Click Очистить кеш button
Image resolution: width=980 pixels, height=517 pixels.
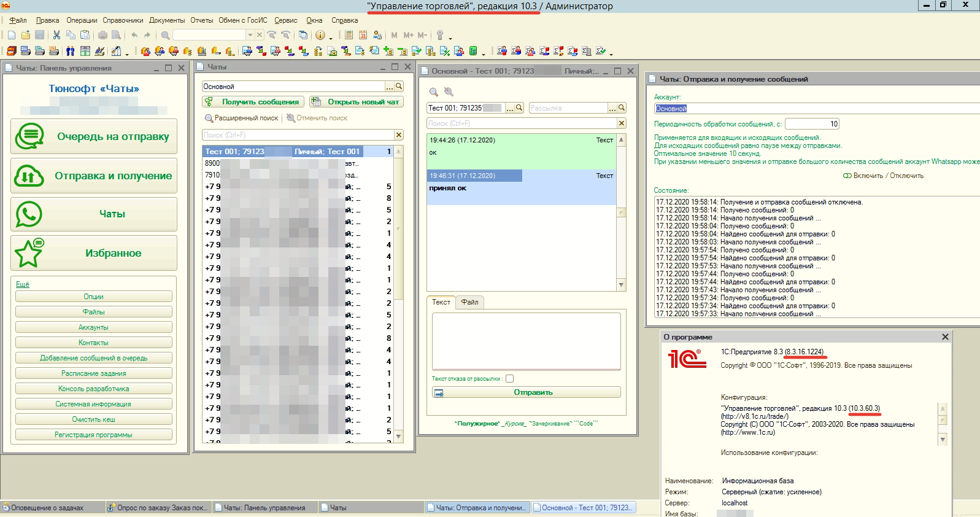(x=94, y=419)
